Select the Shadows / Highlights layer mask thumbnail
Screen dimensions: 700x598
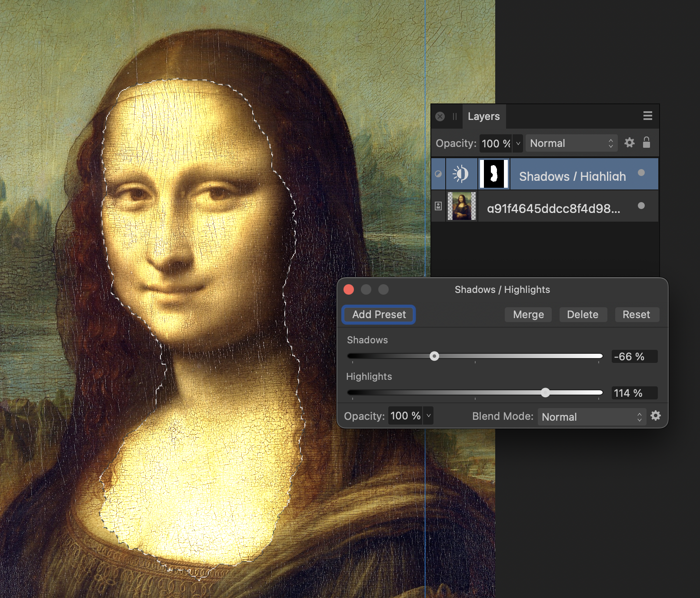click(x=494, y=174)
